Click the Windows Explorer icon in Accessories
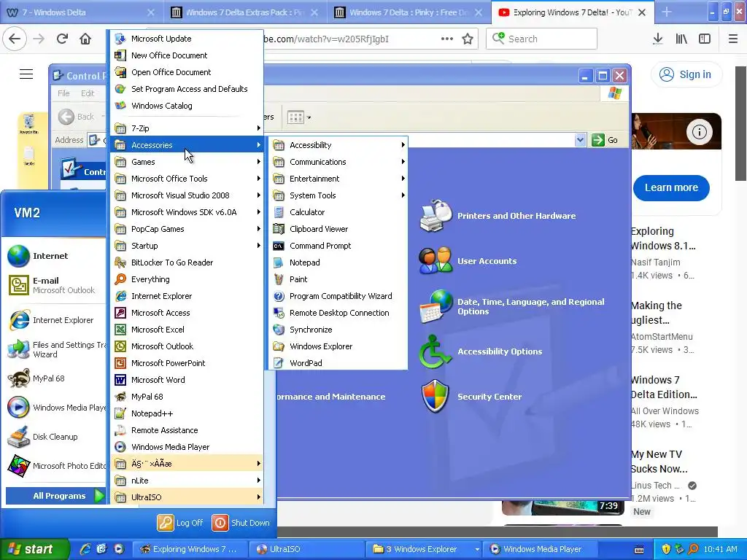 coord(279,346)
